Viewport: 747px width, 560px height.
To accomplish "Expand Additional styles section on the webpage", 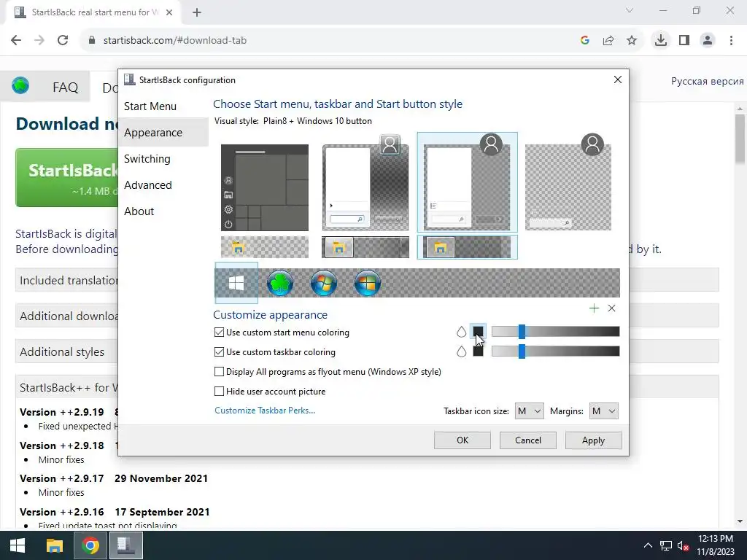I will (66, 352).
